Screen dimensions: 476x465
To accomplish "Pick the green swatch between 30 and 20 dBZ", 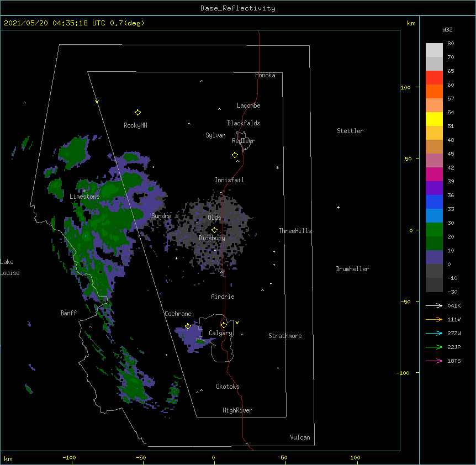I will click(x=434, y=230).
